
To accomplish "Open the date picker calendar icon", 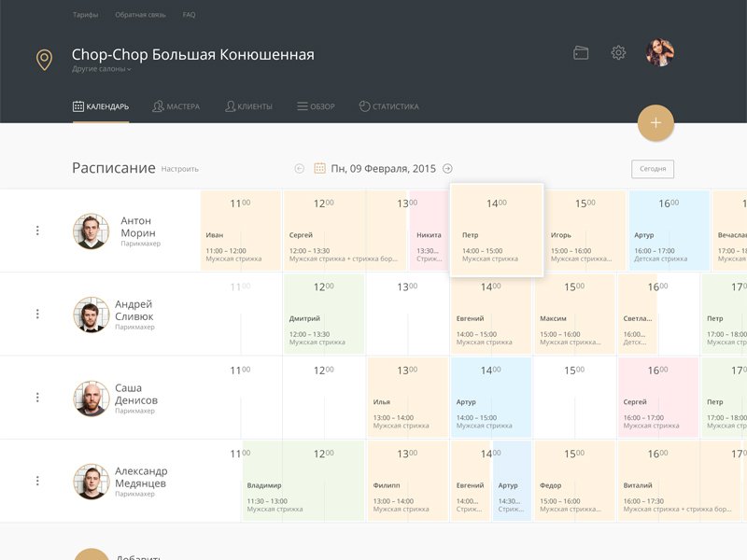I will [319, 168].
